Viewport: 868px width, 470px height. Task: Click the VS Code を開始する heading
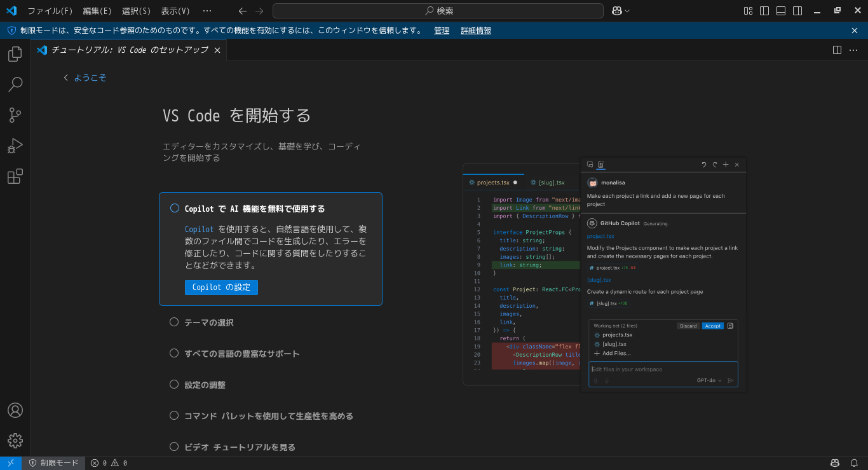pyautogui.click(x=237, y=115)
